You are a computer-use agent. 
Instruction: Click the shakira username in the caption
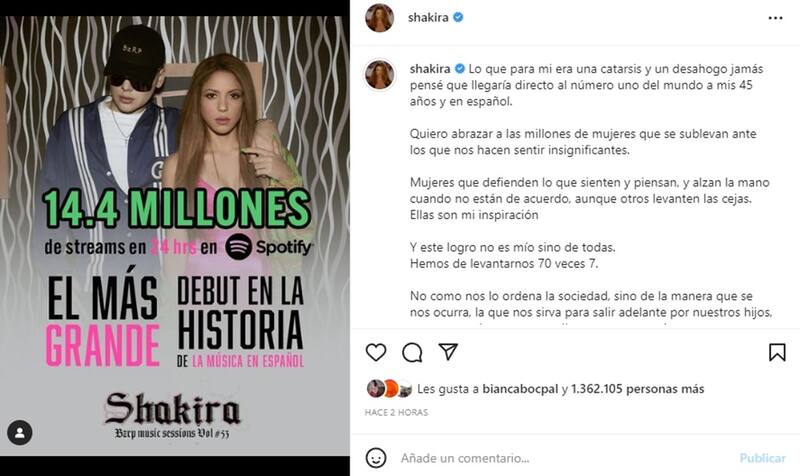point(430,69)
